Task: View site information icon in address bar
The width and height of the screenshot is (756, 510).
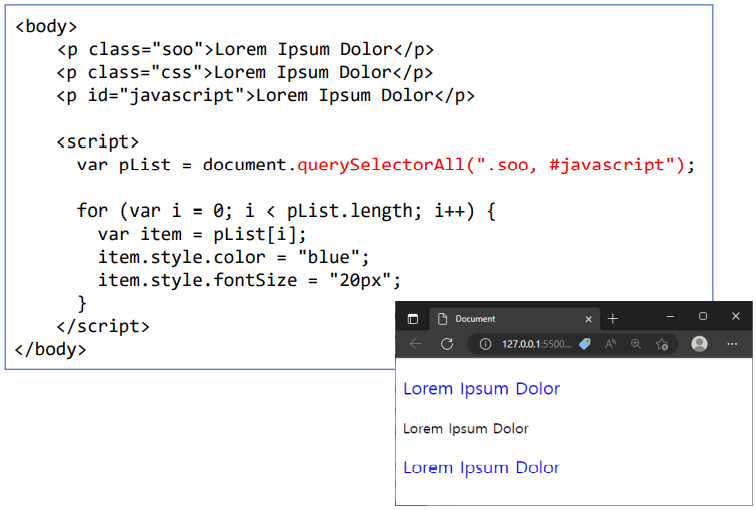Action: pos(485,344)
